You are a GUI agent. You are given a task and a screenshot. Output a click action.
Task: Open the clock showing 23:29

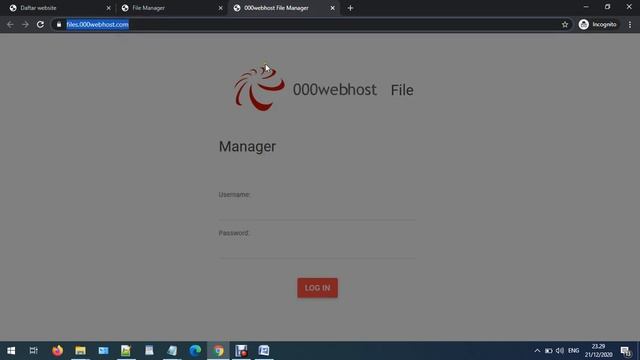(598, 351)
